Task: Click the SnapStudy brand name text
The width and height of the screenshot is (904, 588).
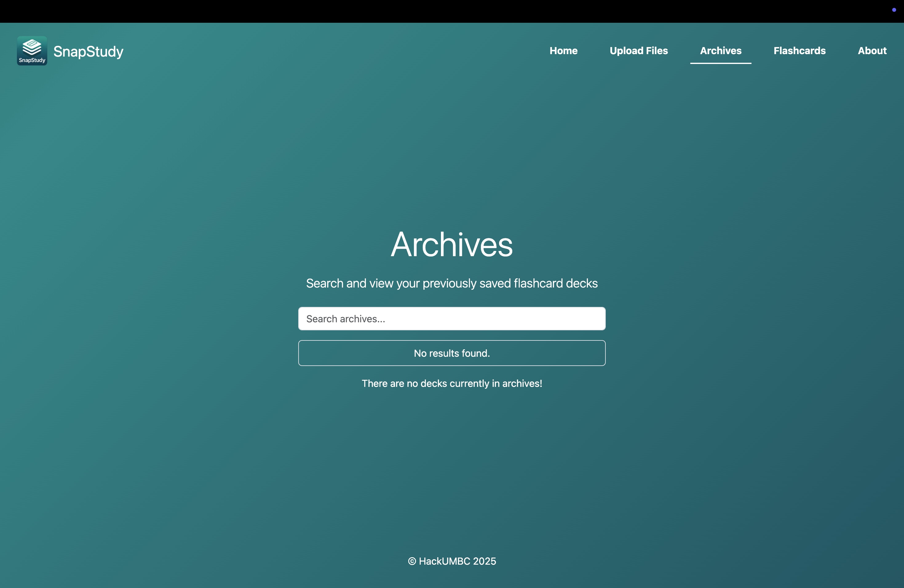Action: click(88, 51)
